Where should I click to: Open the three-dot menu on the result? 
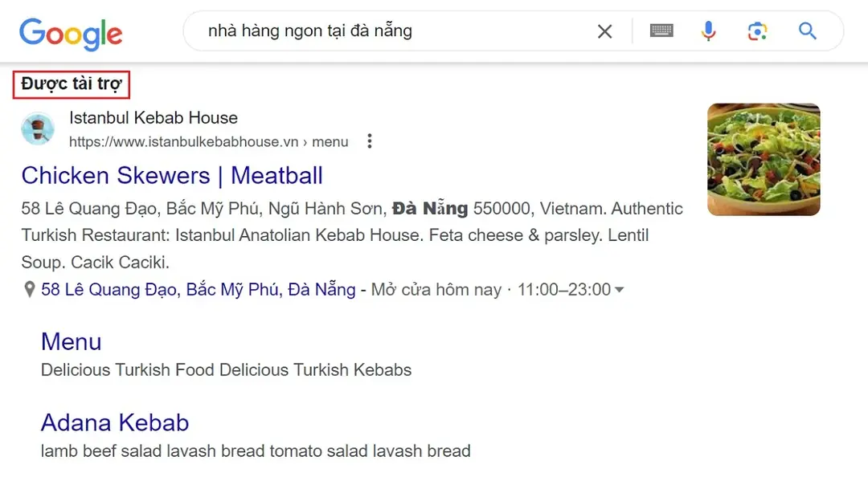coord(369,141)
